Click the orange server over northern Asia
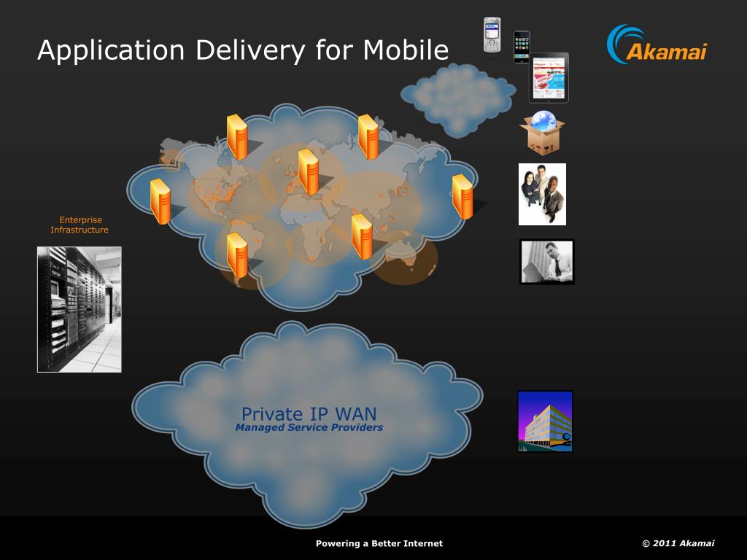 368,136
